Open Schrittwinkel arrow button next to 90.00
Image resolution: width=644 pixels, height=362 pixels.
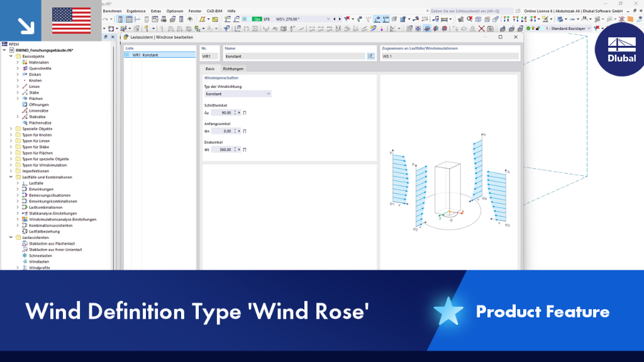click(240, 112)
